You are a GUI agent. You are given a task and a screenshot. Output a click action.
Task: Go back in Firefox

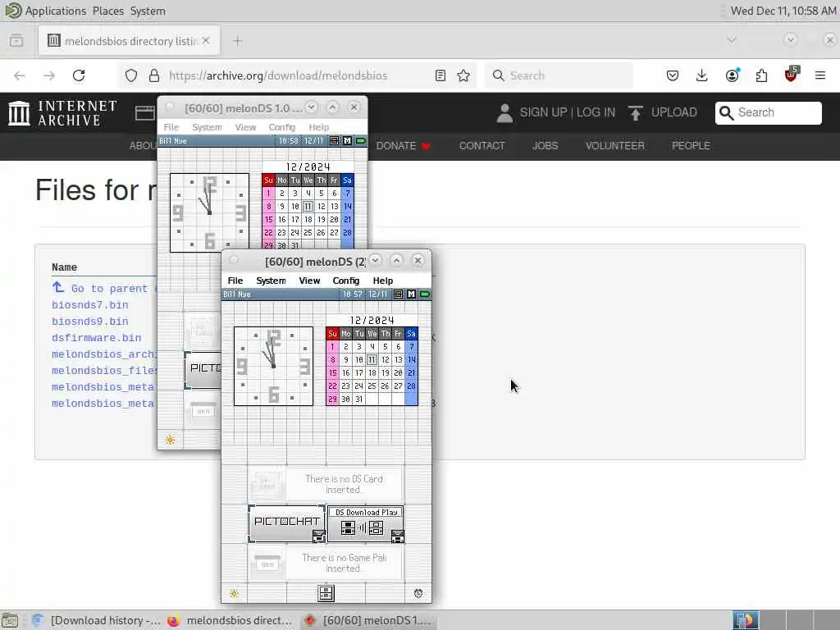pos(20,75)
